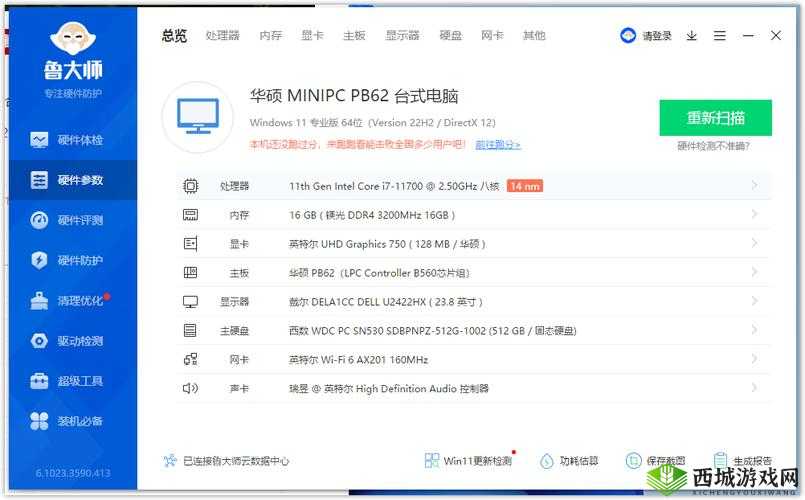805x500 pixels.
Task: Click the version 6.1023.3590.413 text
Action: [73, 473]
